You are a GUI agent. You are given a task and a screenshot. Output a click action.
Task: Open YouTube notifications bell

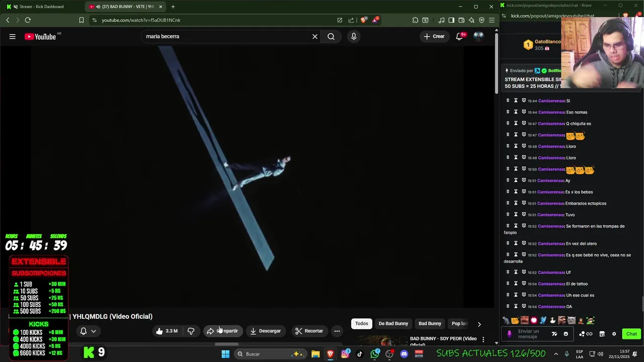(x=459, y=36)
